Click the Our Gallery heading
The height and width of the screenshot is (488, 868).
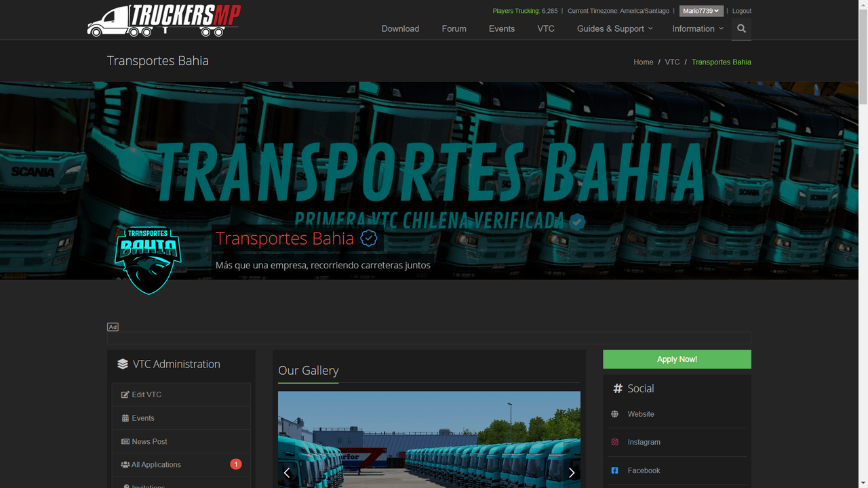tap(308, 370)
